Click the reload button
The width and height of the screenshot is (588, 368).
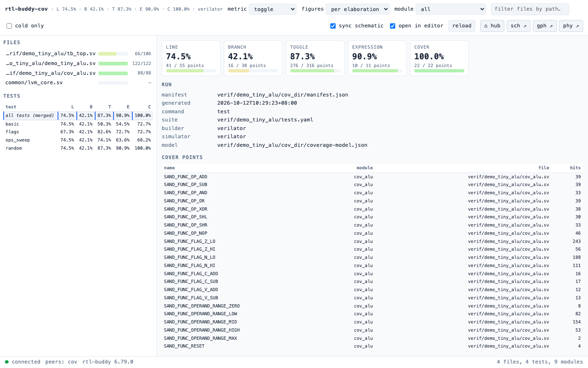pos(462,26)
